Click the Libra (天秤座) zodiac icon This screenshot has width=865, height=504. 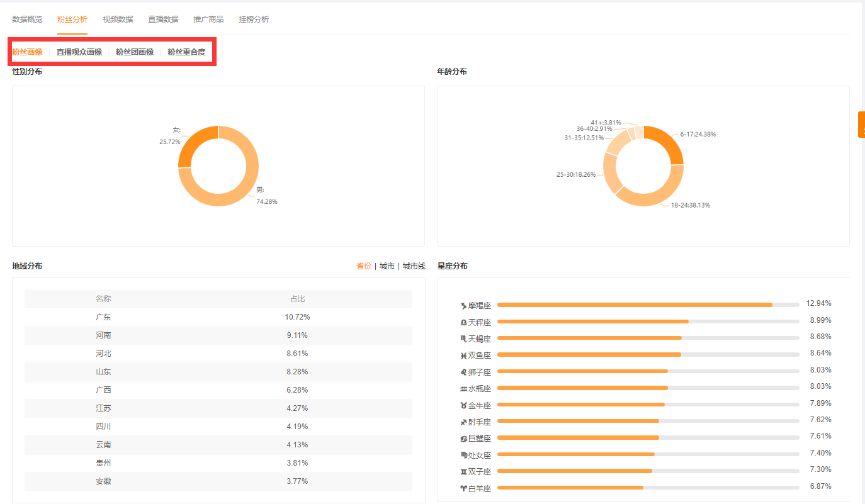click(464, 322)
